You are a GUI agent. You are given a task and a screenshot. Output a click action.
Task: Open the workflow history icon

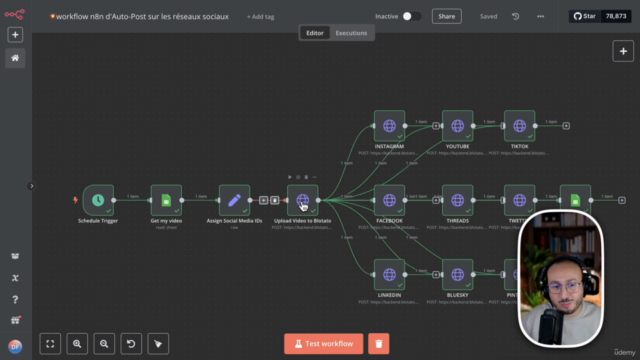(x=516, y=16)
